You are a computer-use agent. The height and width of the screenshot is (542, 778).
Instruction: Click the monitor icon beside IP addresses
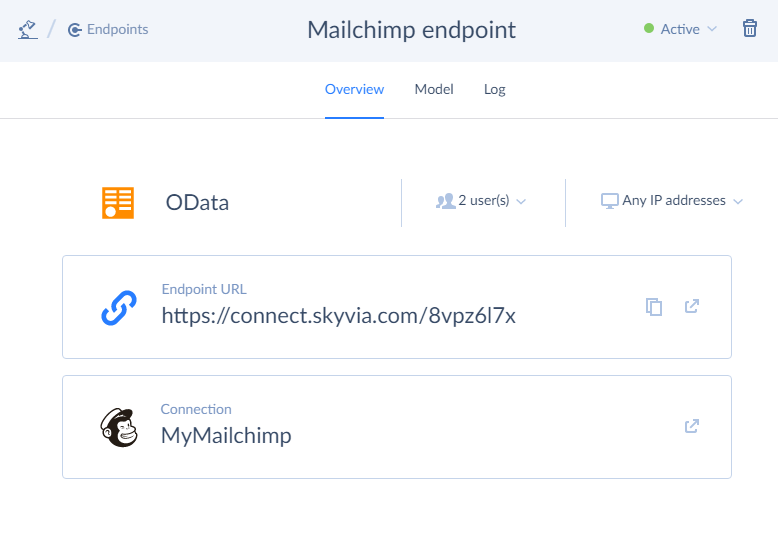(609, 201)
